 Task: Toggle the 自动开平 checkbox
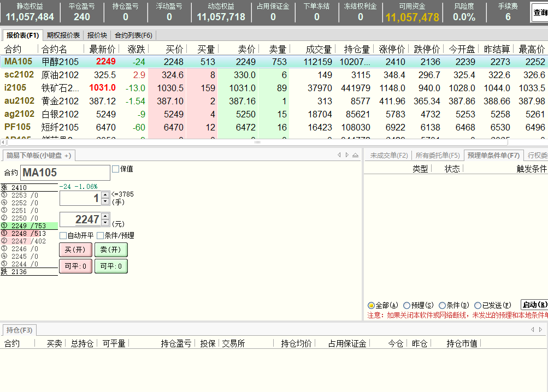pos(63,236)
